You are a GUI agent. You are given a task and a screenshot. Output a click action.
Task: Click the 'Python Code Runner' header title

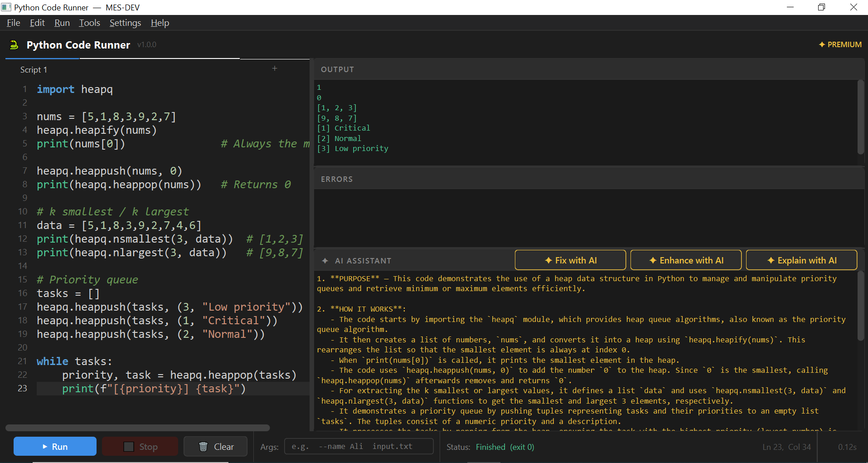tap(78, 45)
